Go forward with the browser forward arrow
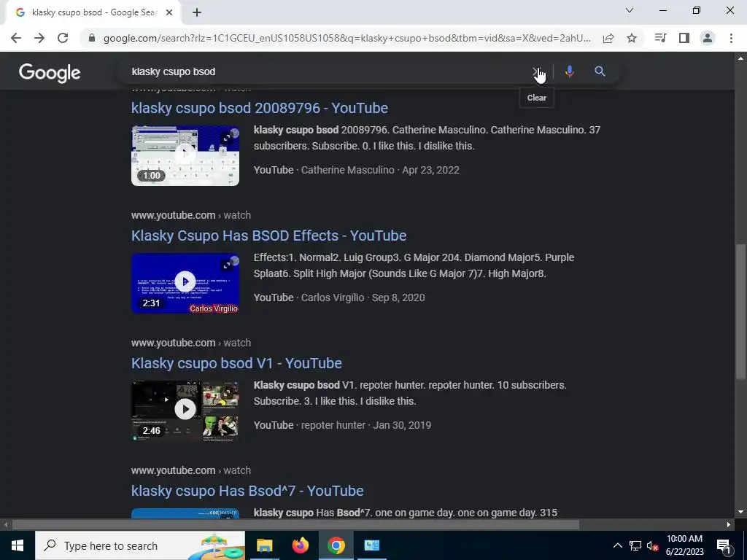Screen dimensions: 747x560 click(39, 38)
